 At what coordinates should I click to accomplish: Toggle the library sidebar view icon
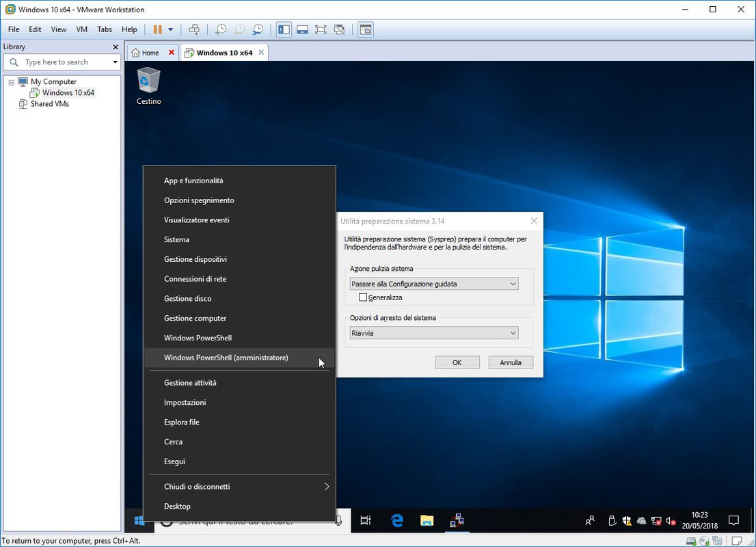[x=284, y=29]
